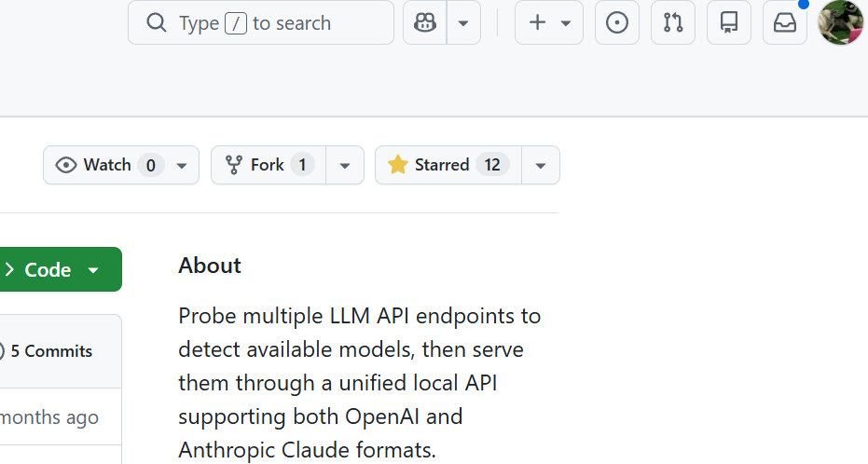Click the magnifier search icon
This screenshot has height=464, width=868.
point(156,22)
